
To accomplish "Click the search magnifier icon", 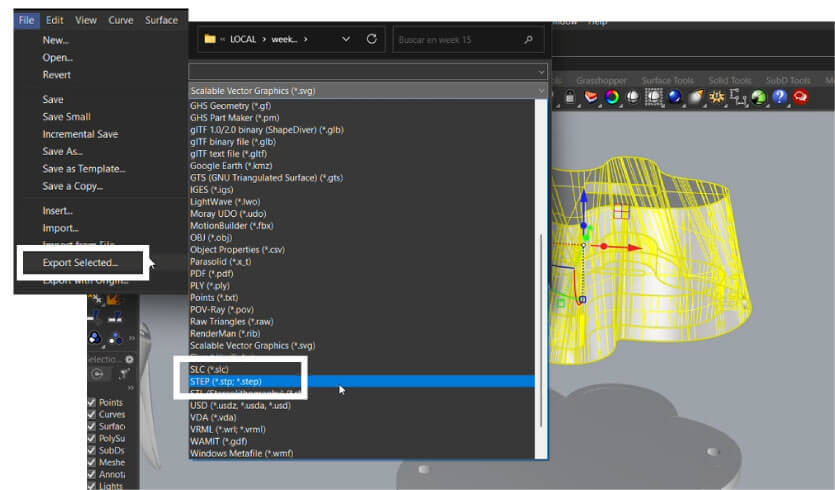I will tap(528, 39).
